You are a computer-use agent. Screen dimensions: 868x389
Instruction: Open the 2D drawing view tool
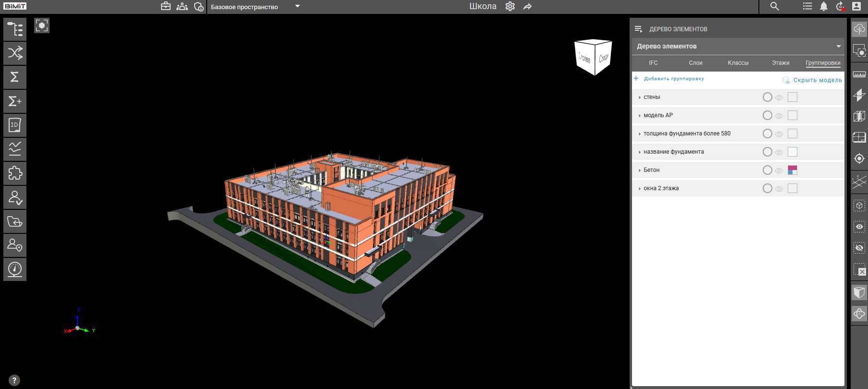pyautogui.click(x=15, y=125)
